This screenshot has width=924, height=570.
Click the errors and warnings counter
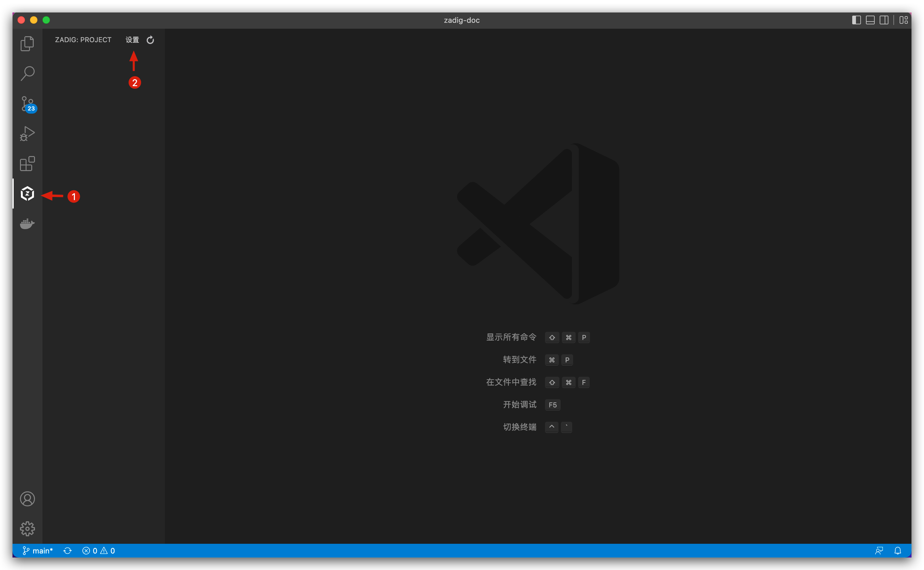99,551
